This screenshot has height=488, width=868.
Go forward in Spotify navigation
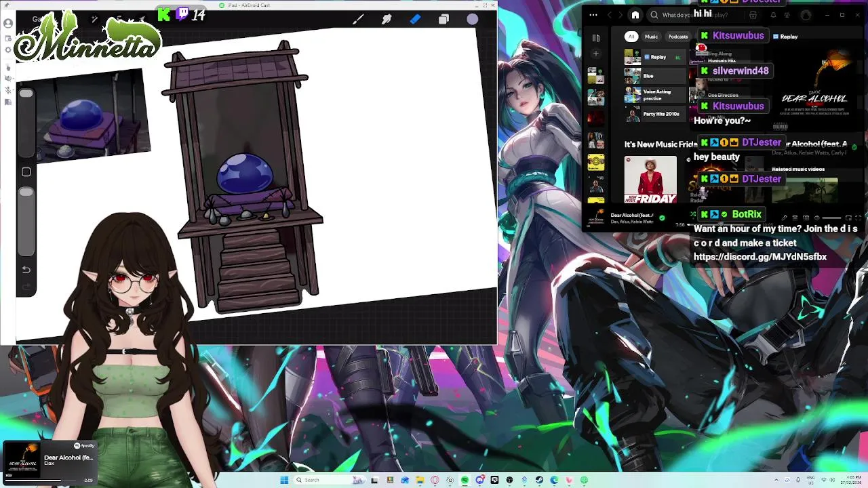(620, 15)
